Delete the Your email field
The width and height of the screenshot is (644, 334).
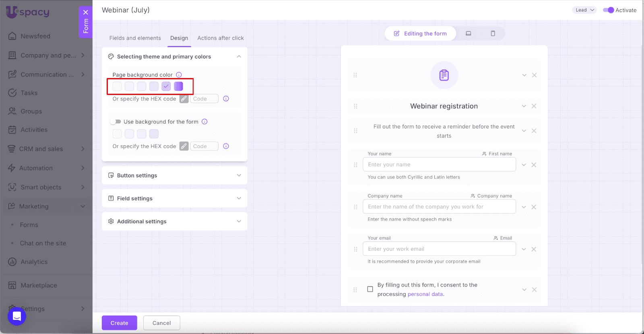coord(534,249)
